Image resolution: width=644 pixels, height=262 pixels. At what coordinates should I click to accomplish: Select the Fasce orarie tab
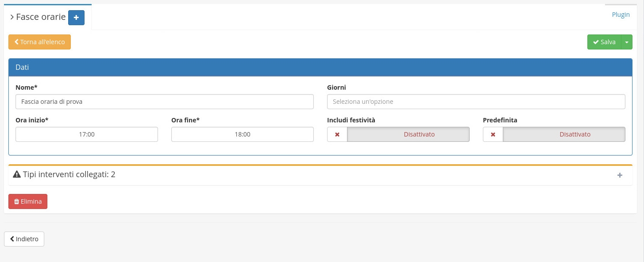(x=40, y=17)
